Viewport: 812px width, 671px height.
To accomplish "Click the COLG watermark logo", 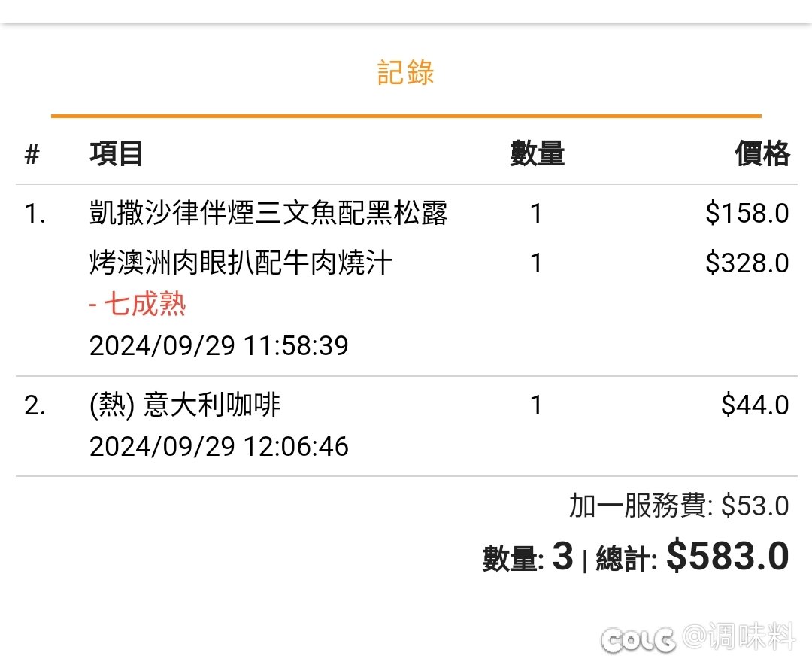I will point(638,639).
